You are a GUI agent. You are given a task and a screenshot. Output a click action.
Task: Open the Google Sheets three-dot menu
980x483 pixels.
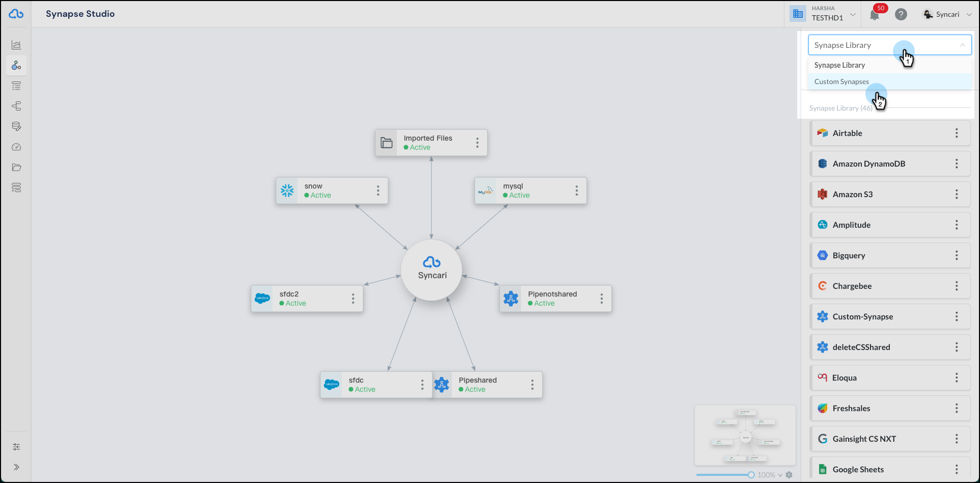957,469
